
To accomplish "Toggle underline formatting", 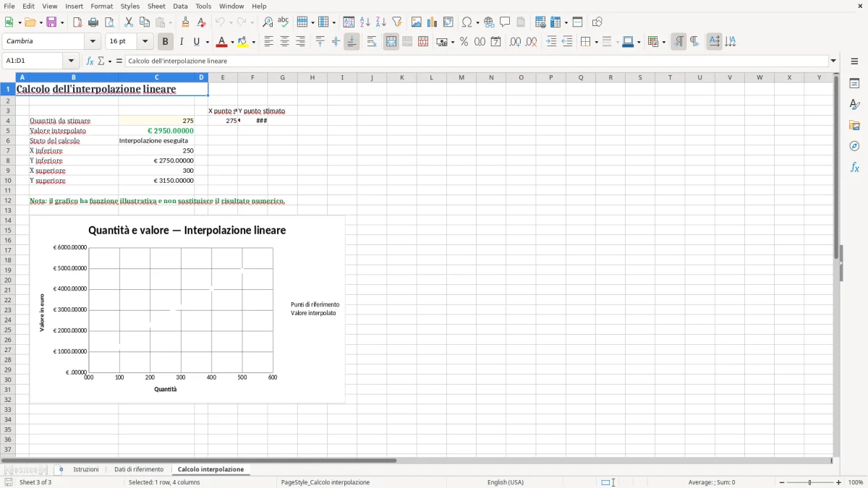I will pyautogui.click(x=197, y=42).
